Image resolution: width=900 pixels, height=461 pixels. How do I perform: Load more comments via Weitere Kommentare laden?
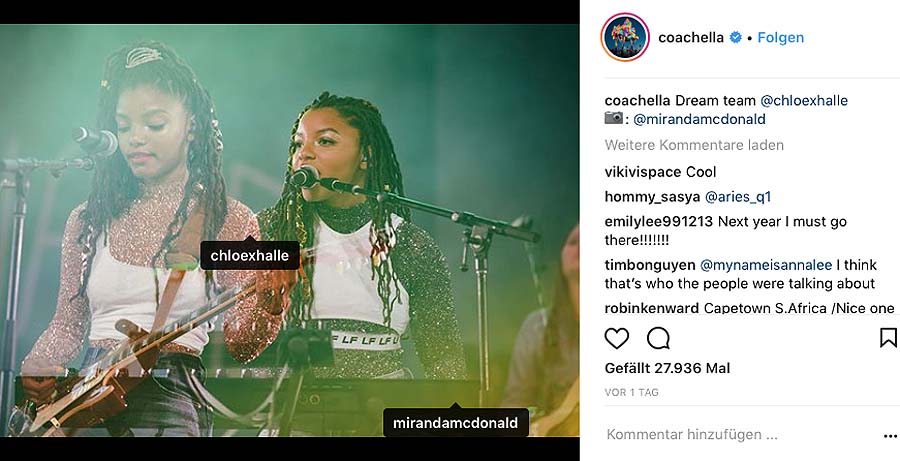pos(694,145)
